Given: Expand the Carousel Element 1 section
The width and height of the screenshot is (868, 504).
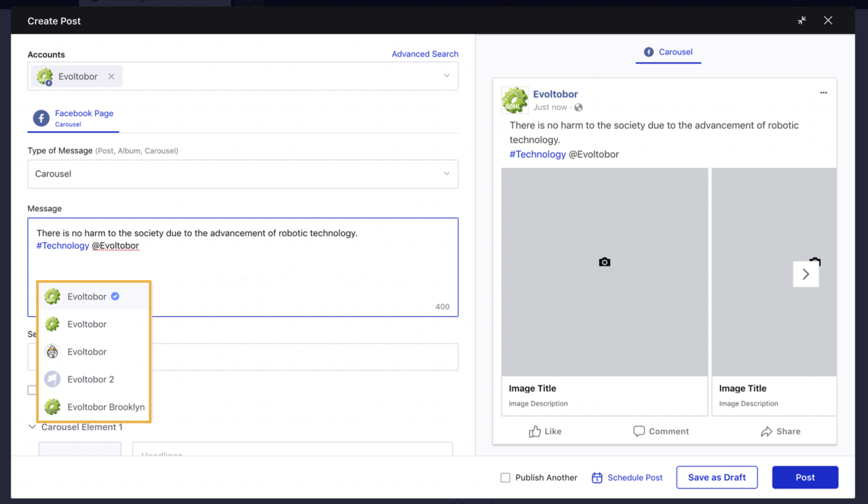Looking at the screenshot, I should coord(32,427).
